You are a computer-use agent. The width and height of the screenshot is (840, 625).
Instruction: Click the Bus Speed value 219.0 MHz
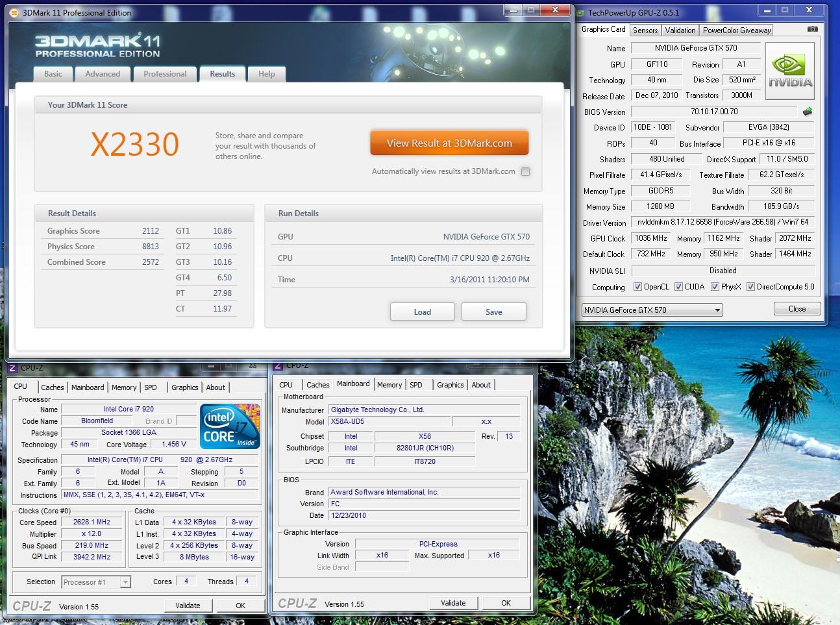tap(92, 545)
